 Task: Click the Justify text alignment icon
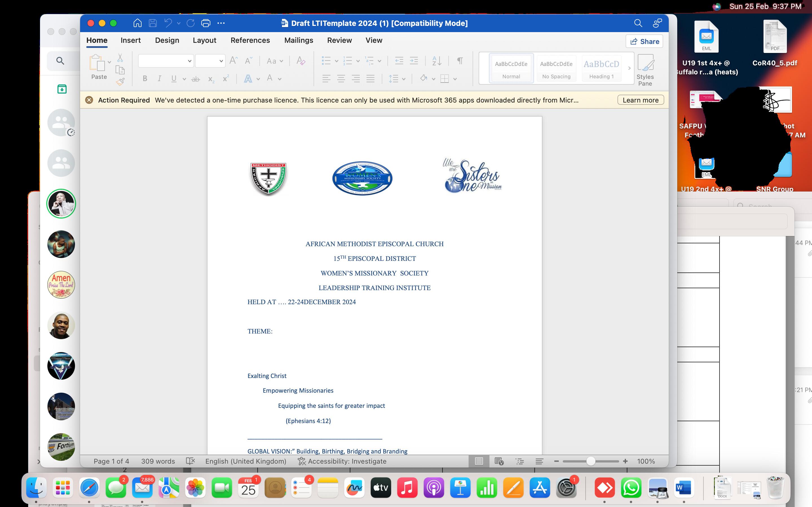370,79
